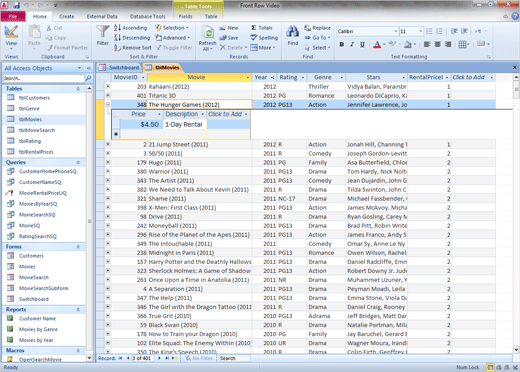Switch to Switchboard document tab
520x372 pixels.
(x=120, y=68)
